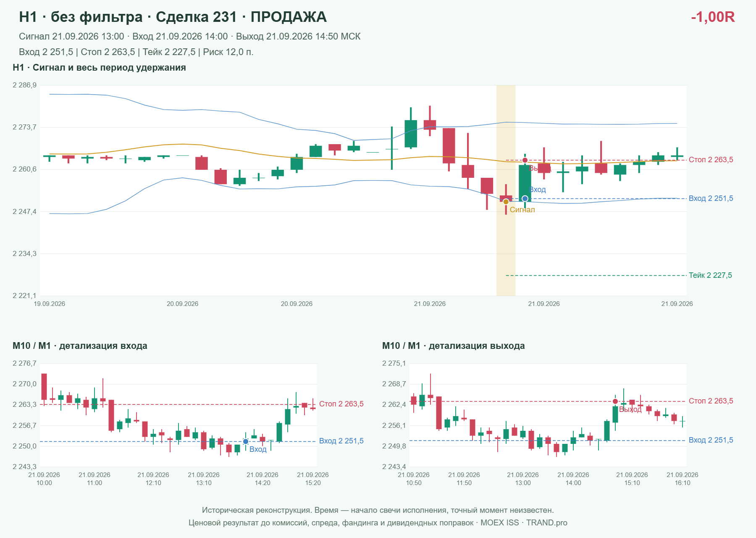Click the H1 axis value 2 260,6
756x538 pixels.
click(x=25, y=169)
